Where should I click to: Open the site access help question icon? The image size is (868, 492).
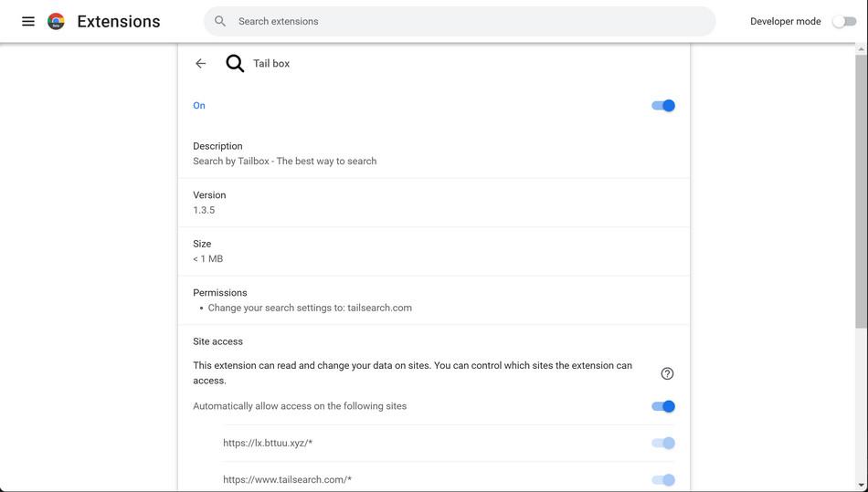667,373
